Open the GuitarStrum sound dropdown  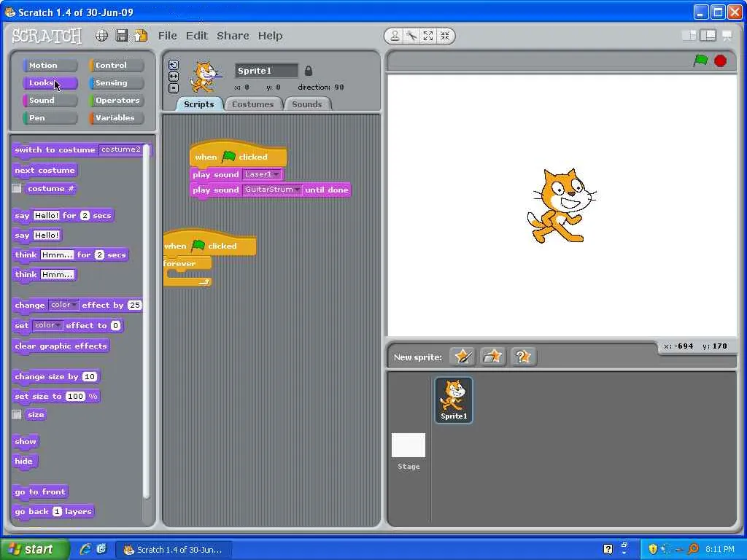(272, 190)
